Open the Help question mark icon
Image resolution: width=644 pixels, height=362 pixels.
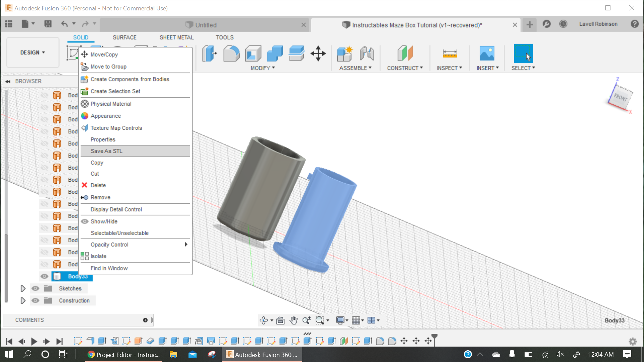[x=635, y=24]
